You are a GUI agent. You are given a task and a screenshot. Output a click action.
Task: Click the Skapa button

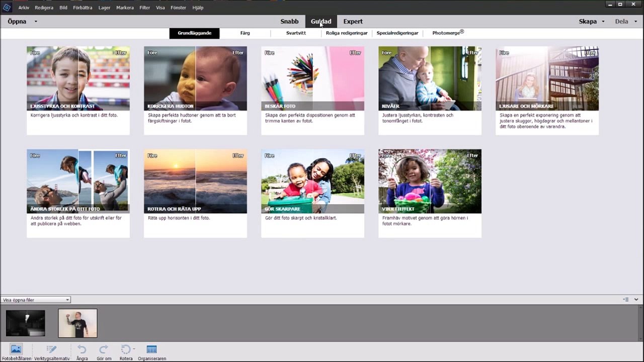click(588, 22)
